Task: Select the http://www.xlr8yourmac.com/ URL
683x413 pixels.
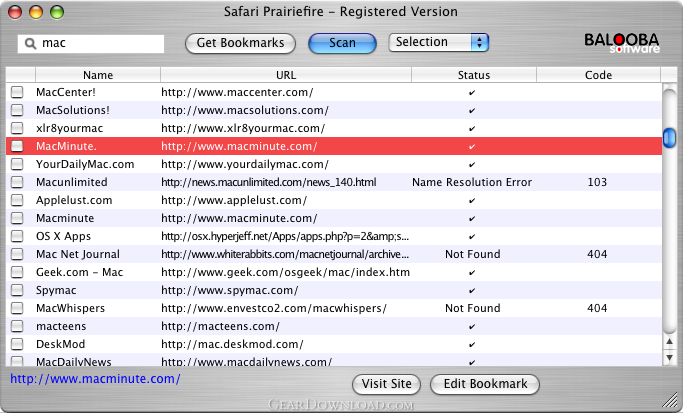Action: click(243, 128)
